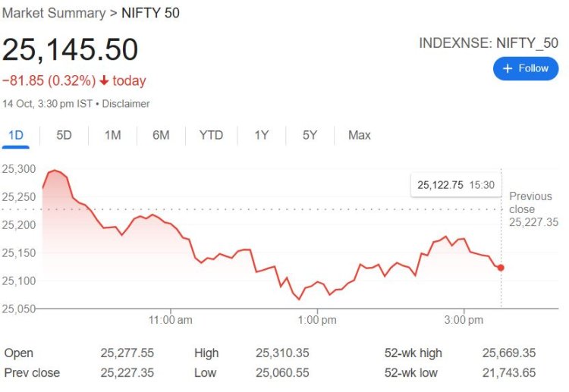569x392 pixels.
Task: Click the Market Summary breadcrumb
Action: tap(54, 13)
